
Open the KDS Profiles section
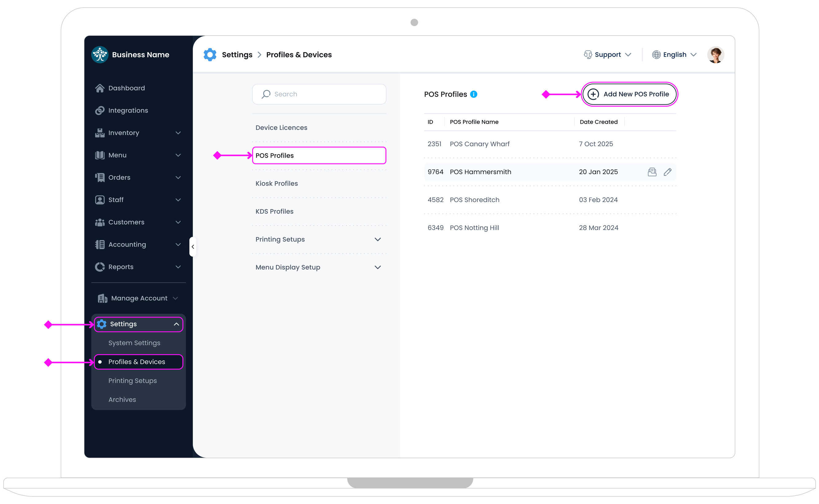click(274, 211)
